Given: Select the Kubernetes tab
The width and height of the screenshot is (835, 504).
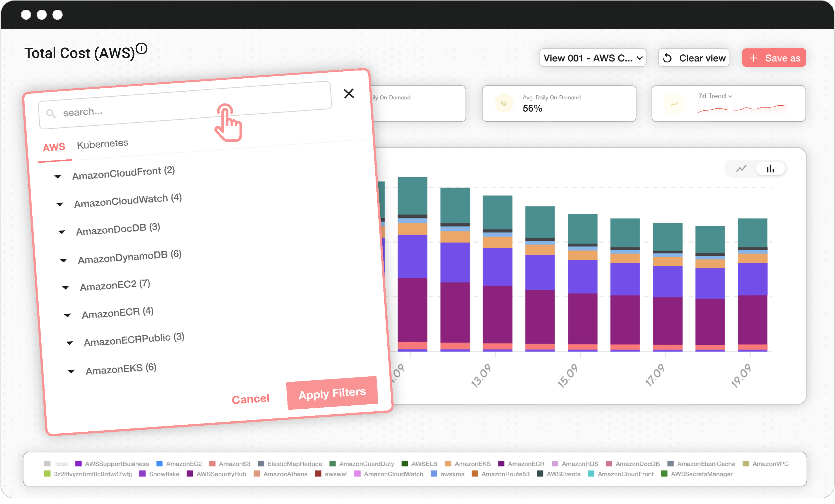Looking at the screenshot, I should click(102, 144).
